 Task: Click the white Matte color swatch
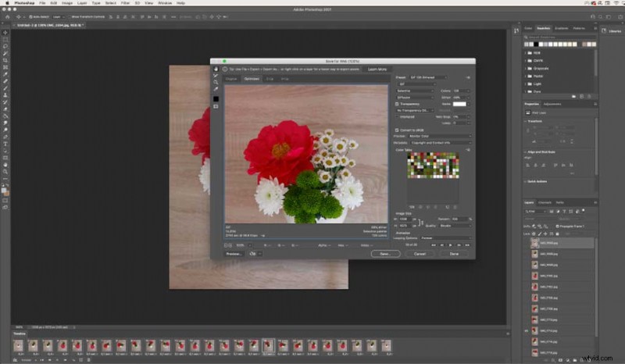click(x=459, y=104)
